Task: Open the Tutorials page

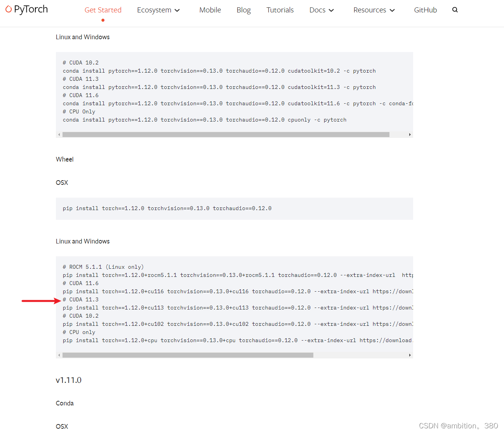Action: tap(280, 10)
